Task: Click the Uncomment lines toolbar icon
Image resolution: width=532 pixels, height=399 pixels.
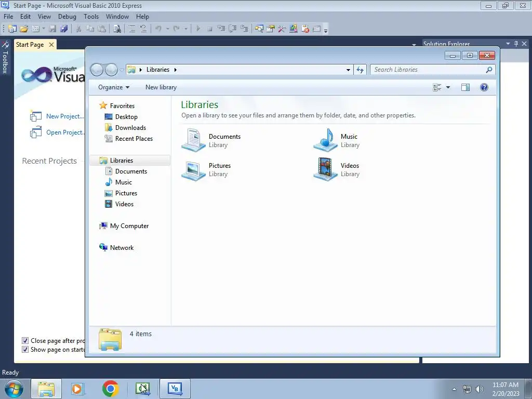Action: pyautogui.click(x=143, y=29)
